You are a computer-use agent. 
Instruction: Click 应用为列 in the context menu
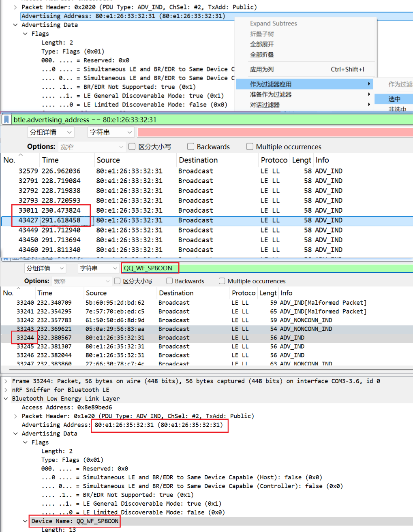262,69
